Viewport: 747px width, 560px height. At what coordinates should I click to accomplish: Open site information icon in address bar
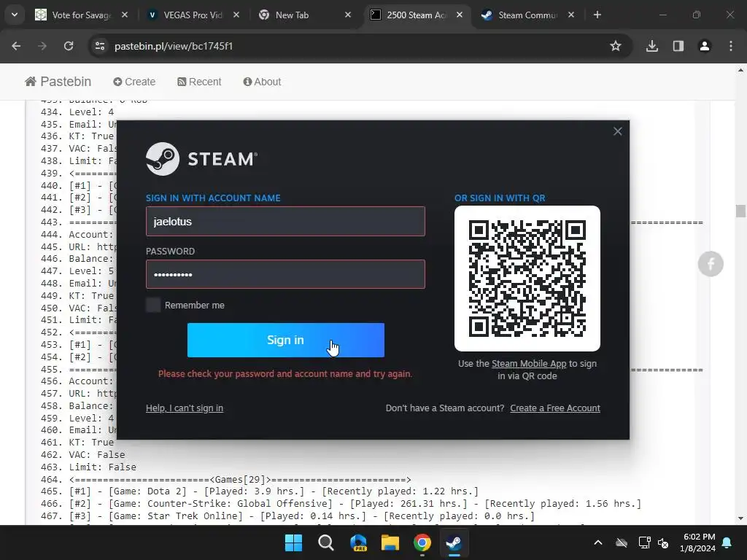pos(100,46)
